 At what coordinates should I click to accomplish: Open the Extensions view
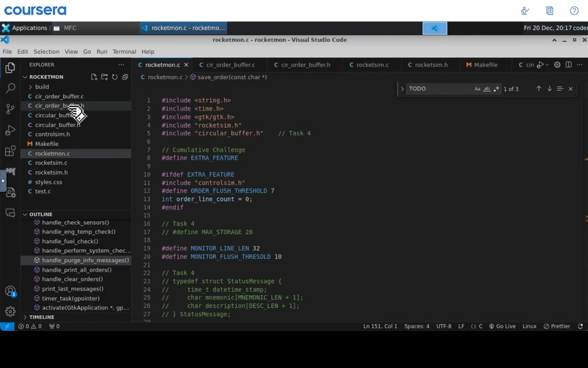pos(10,151)
